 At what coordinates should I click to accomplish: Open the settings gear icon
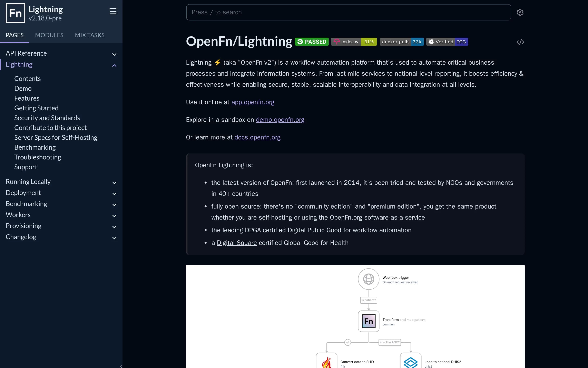coord(520,12)
